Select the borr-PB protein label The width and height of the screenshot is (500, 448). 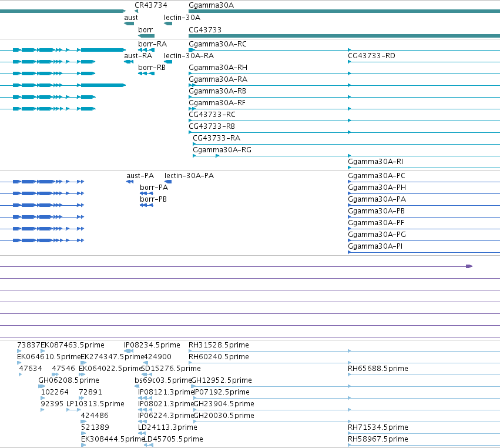[153, 199]
